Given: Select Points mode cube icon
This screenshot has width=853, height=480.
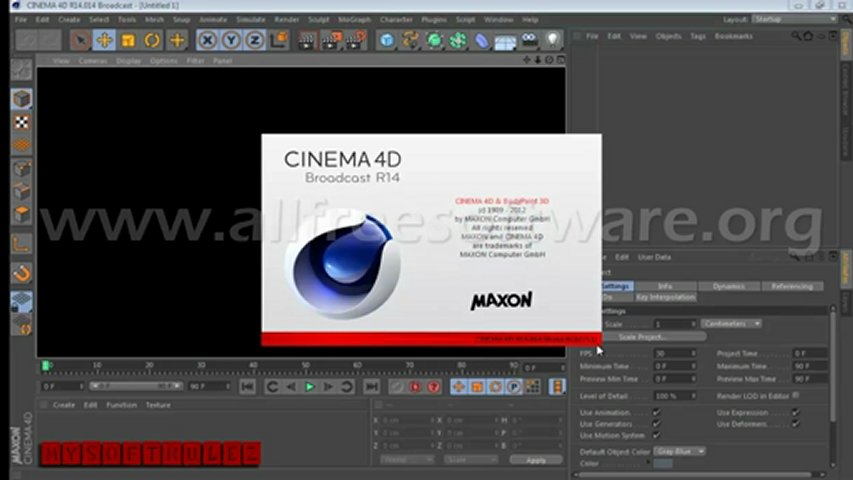Looking at the screenshot, I should [x=22, y=169].
